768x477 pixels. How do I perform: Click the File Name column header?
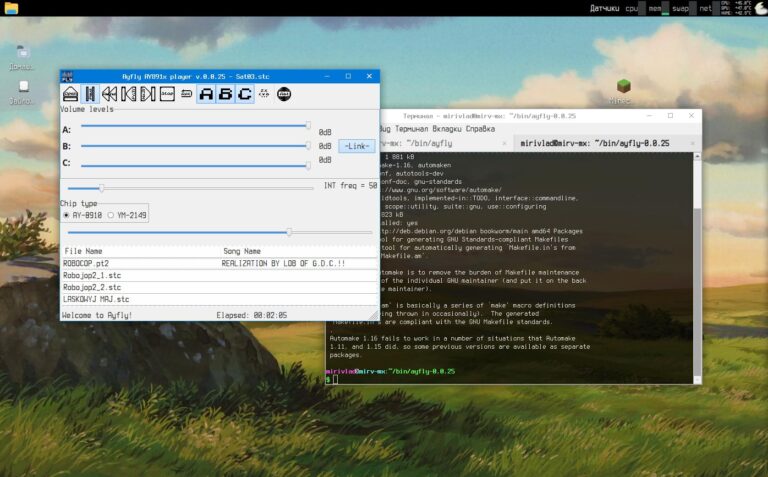[x=83, y=251]
